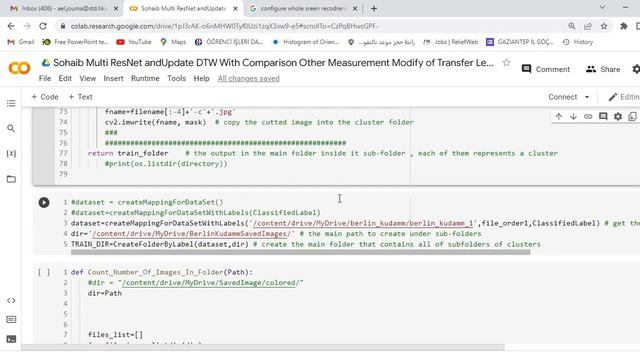Viewport: 640px width, 360px height.
Task: Click the 'return train_folder' code line
Action: click(x=128, y=153)
